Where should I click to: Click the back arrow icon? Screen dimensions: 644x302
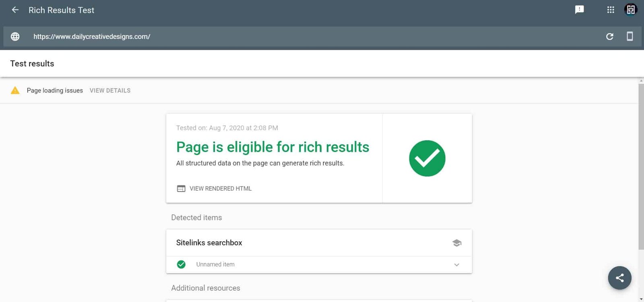(15, 10)
